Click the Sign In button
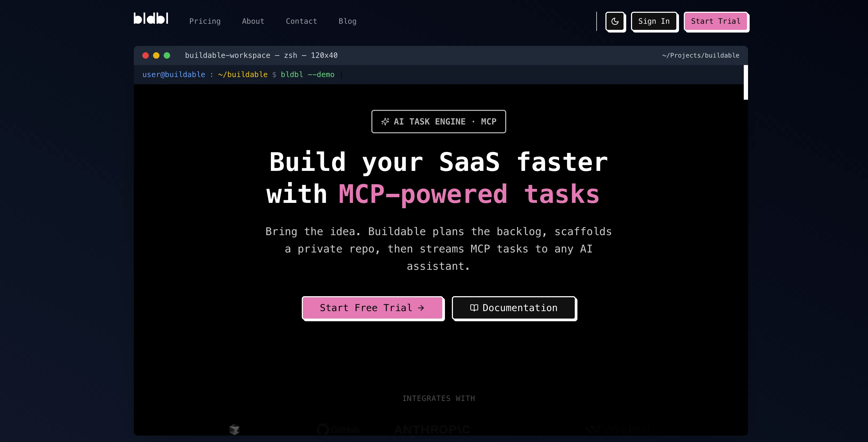 654,21
